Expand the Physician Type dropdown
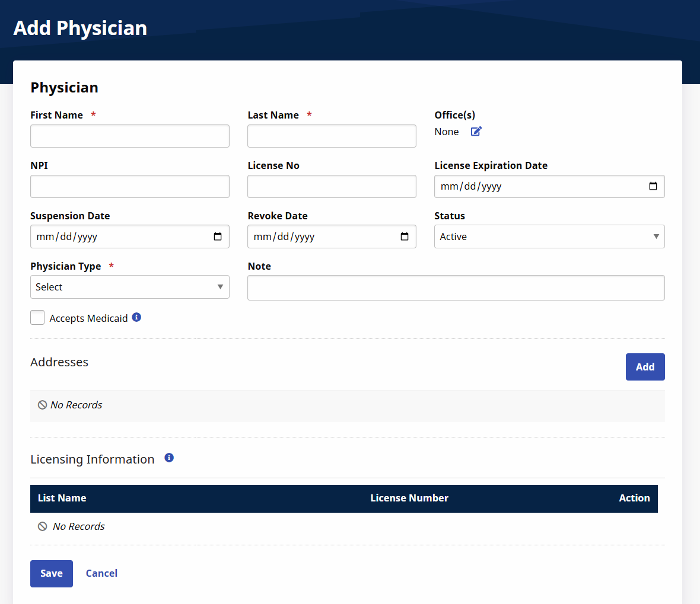Viewport: 700px width, 604px height. (x=129, y=287)
